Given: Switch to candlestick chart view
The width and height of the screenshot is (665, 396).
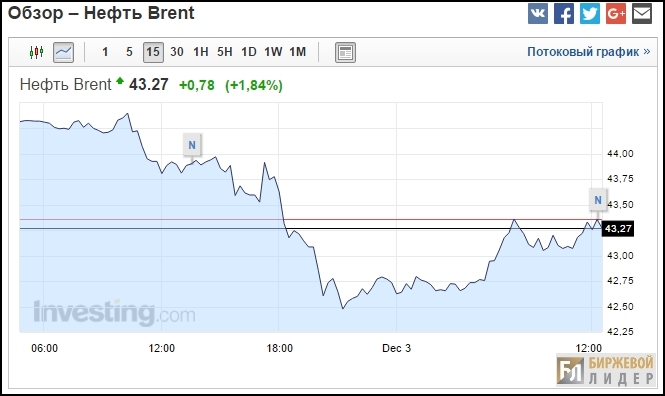Looking at the screenshot, I should (x=36, y=52).
